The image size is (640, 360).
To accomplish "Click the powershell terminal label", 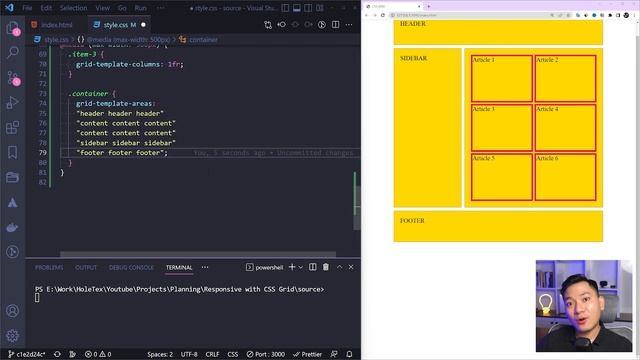I will (264, 267).
